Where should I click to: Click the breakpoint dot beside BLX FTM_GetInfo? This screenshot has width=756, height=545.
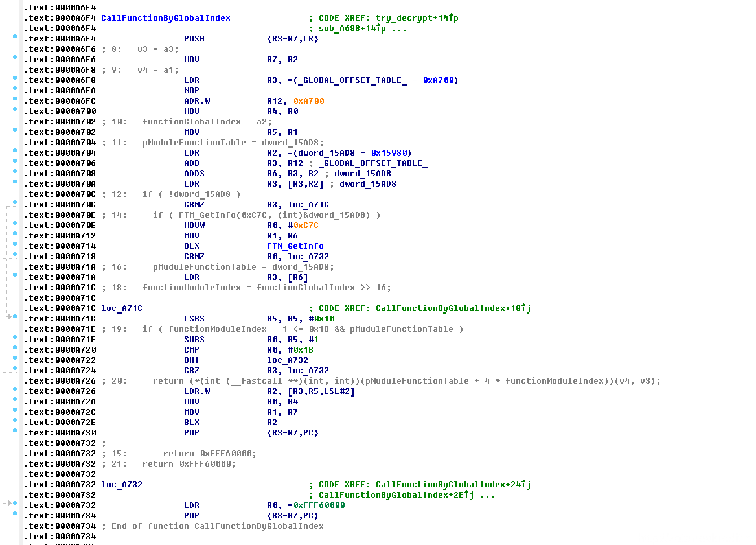tap(15, 244)
